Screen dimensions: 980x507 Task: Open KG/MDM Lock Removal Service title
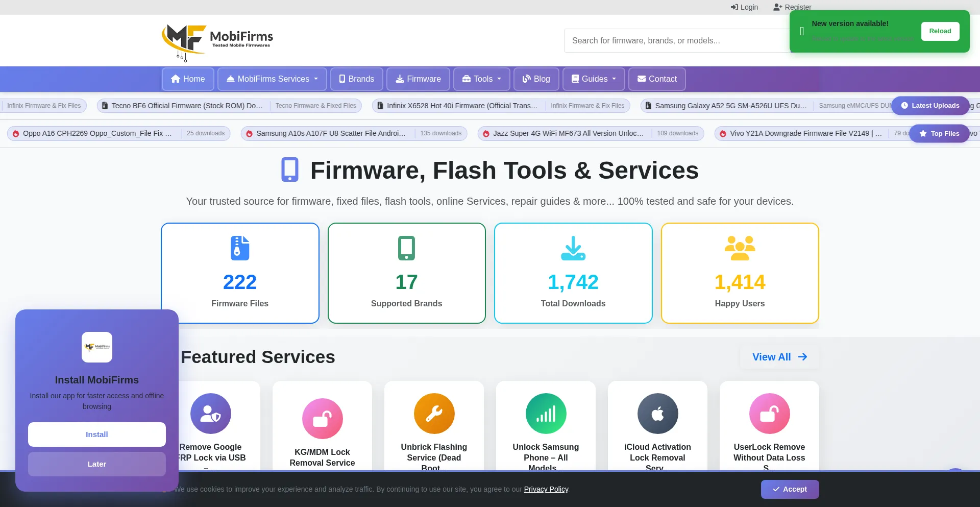point(322,457)
